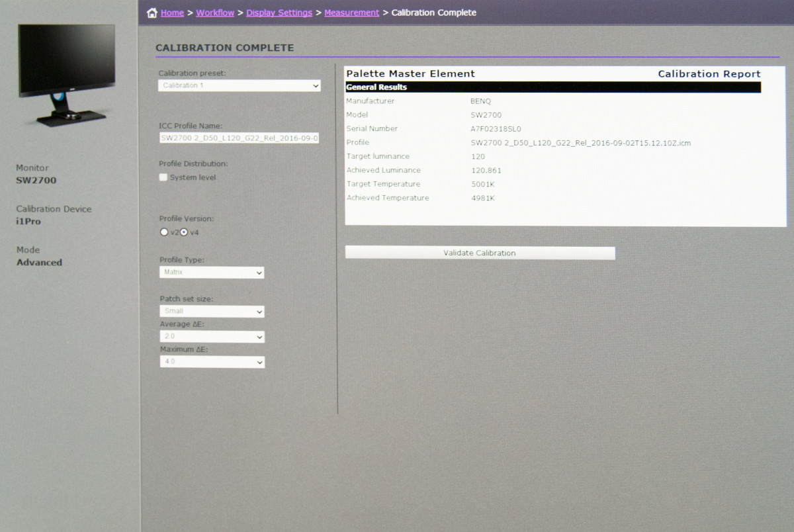The height and width of the screenshot is (532, 794).
Task: Click the serial number A7F02318SL0
Action: tap(496, 129)
